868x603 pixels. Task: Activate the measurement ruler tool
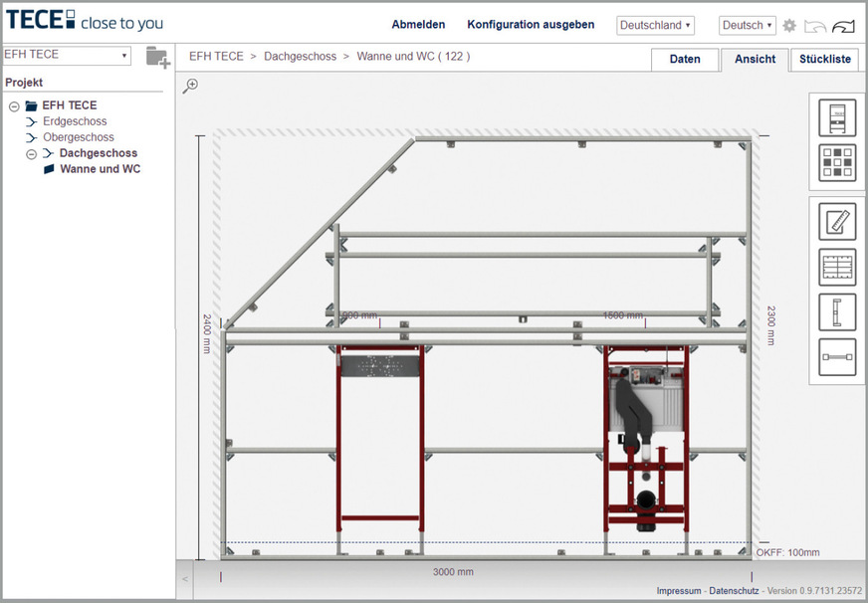(x=836, y=221)
